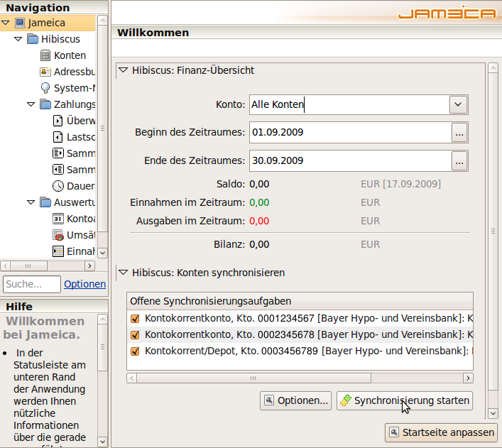Uncheck Kontokorrent/Depot Kto. 0003456789 task
The height and width of the screenshot is (448, 502).
click(135, 351)
